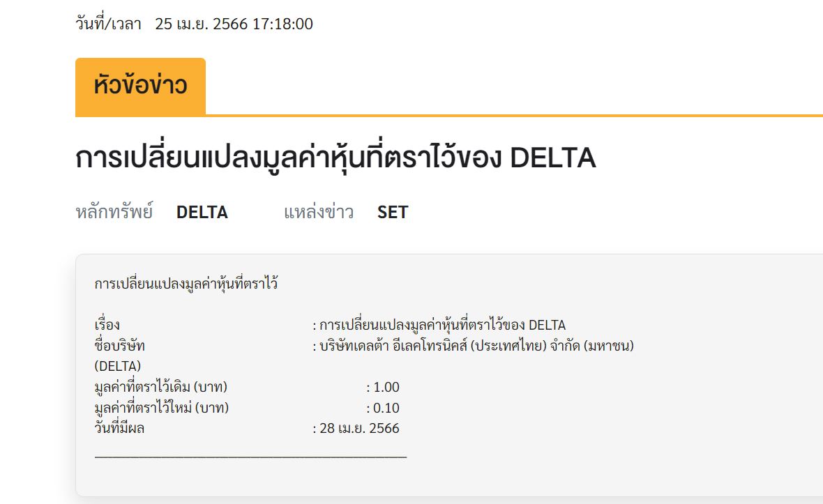Image resolution: width=823 pixels, height=504 pixels.
Task: Click the มูลค่าที่ตราไว้ใหม่ (บาท) label
Action: point(162,408)
